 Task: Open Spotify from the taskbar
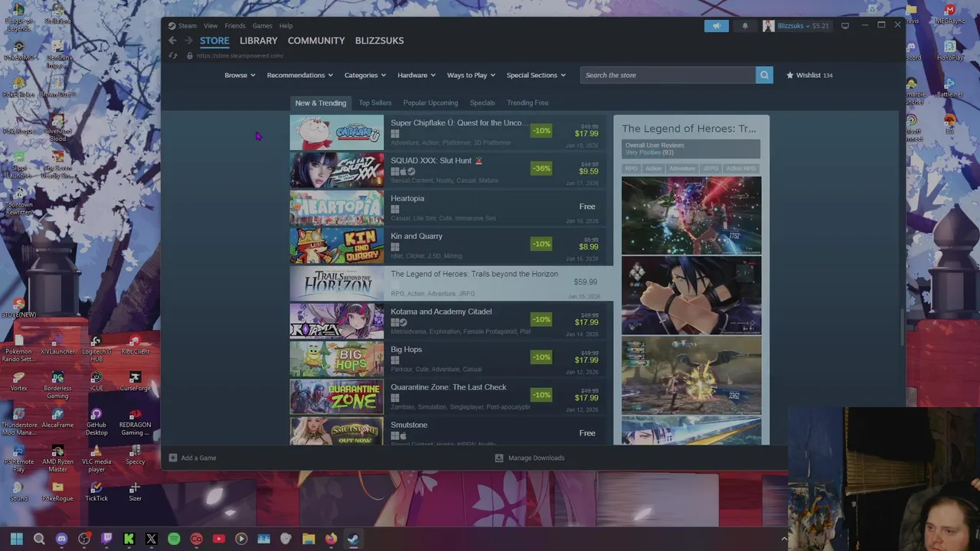(x=174, y=539)
